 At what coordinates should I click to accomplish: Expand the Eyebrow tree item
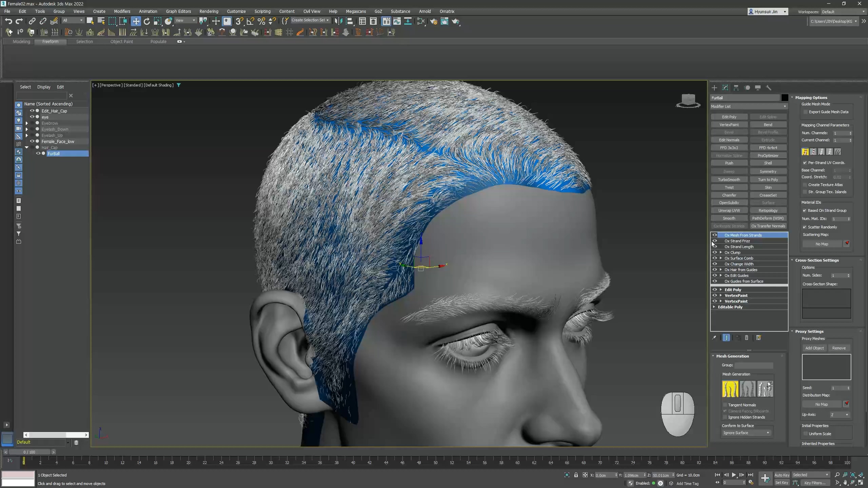(27, 123)
